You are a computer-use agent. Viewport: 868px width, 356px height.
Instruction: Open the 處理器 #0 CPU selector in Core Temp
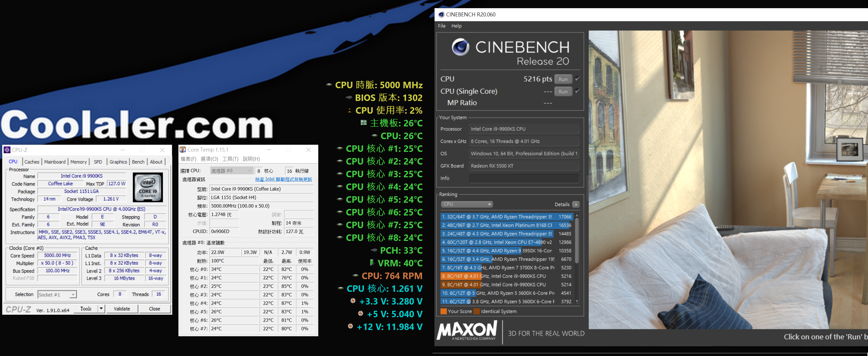[x=231, y=171]
